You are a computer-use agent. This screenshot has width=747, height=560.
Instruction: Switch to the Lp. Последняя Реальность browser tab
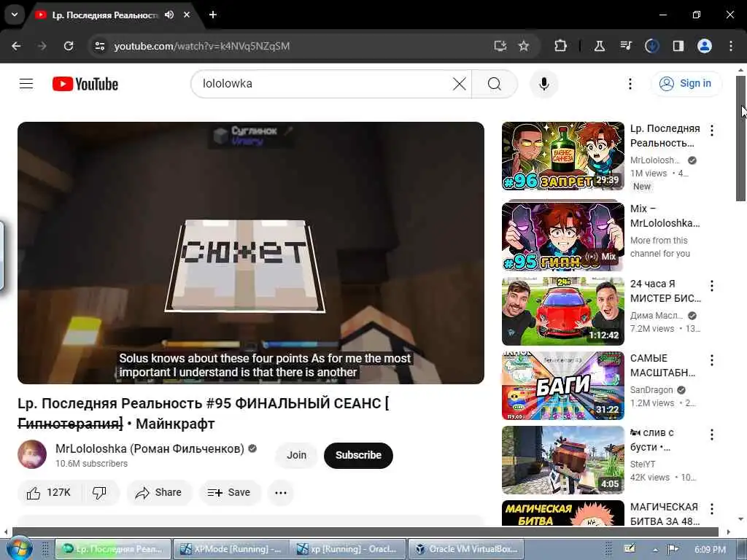pos(104,15)
